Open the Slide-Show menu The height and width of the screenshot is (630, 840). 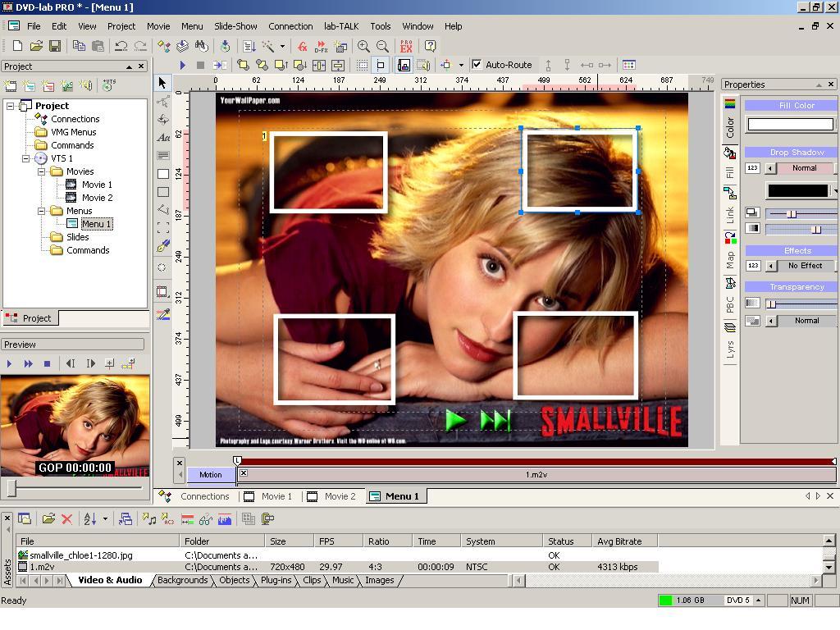(x=235, y=26)
